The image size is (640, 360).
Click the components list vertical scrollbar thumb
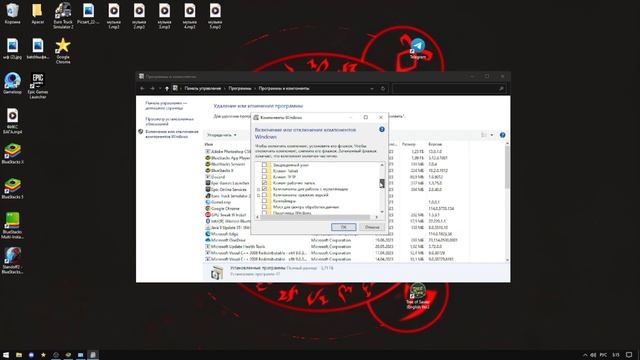point(382,183)
